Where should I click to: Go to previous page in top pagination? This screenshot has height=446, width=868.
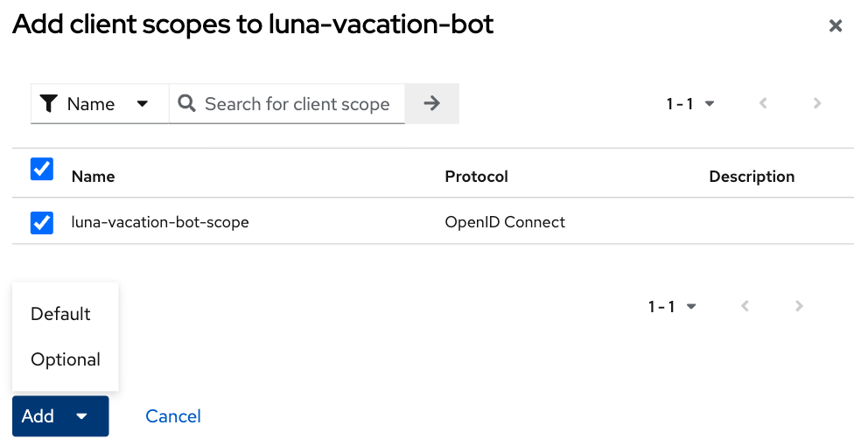pyautogui.click(x=763, y=103)
